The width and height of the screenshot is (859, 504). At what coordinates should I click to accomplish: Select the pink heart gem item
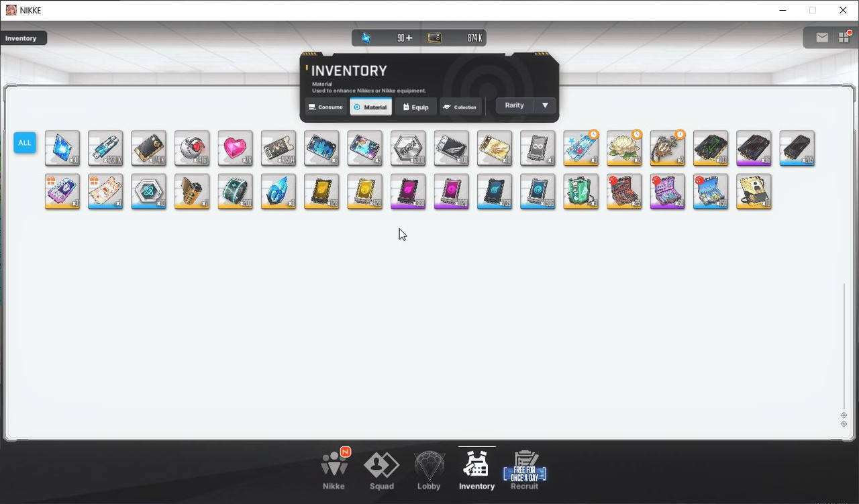235,148
